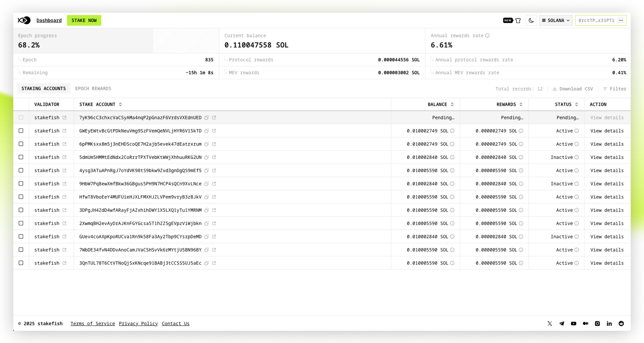
Task: Visit stakefish X (Twitter) page
Action: [550, 323]
